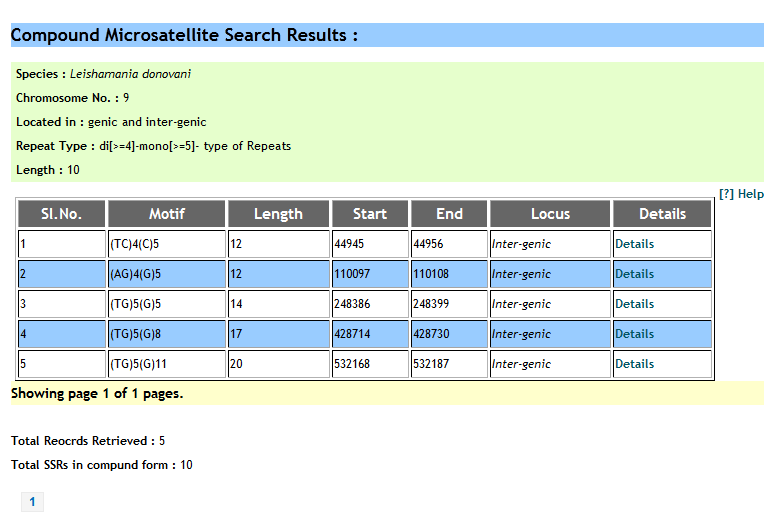Select the Locus column header
This screenshot has height=522, width=779.
pyautogui.click(x=550, y=214)
